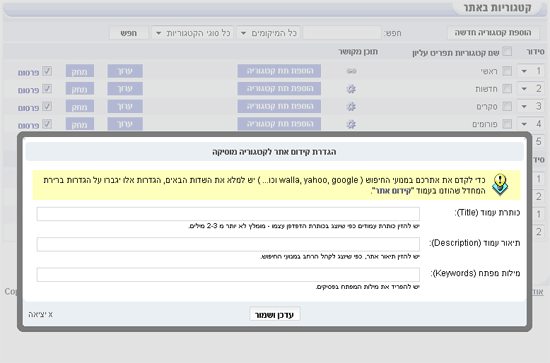550x363 pixels.
Task: Click הוספת תת קטגוריה in סקרים row
Action: click(279, 106)
